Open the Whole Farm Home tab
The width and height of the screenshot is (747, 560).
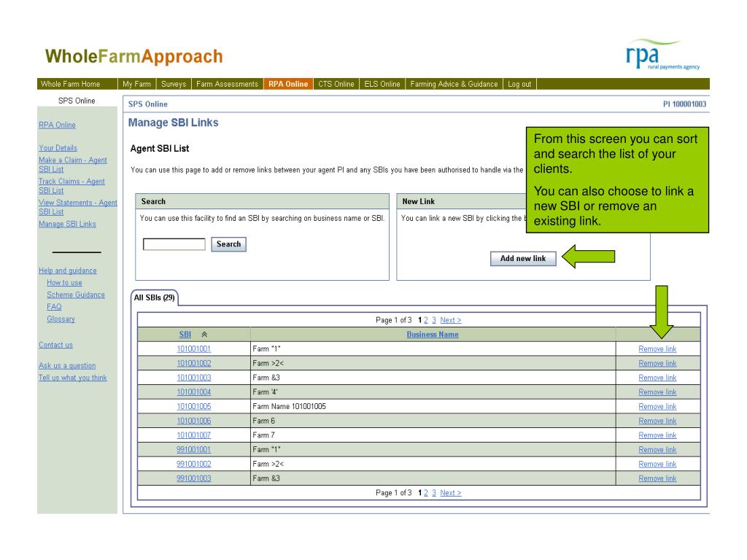point(71,84)
